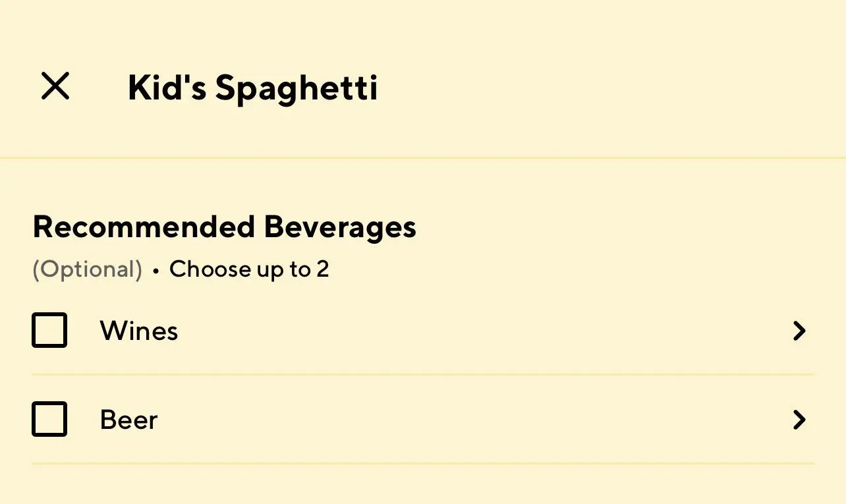The image size is (846, 504).
Task: Close the Kid's Spaghetti options screen
Action: click(55, 86)
